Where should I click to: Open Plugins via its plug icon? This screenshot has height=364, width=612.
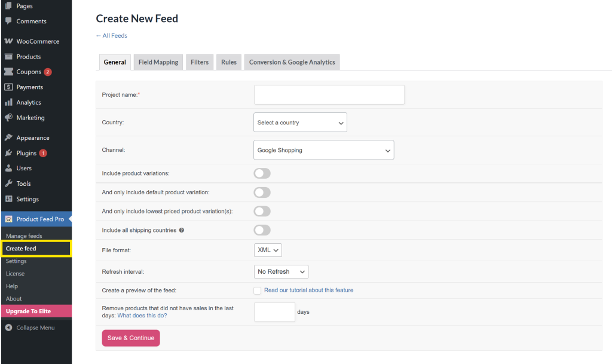coord(7,153)
